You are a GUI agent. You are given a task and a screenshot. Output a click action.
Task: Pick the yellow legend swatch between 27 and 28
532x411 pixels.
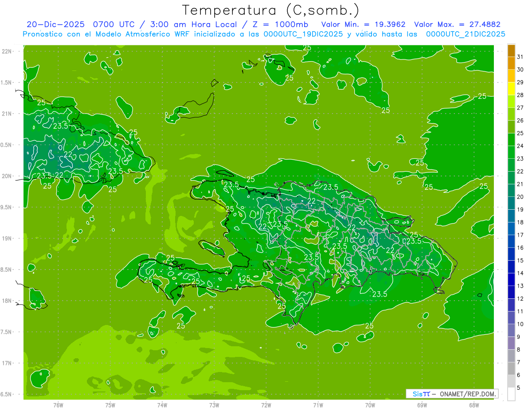point(511,102)
